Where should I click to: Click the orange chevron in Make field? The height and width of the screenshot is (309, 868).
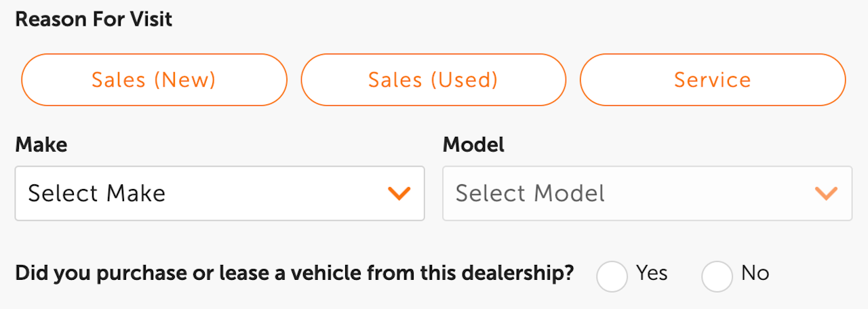[x=399, y=193]
